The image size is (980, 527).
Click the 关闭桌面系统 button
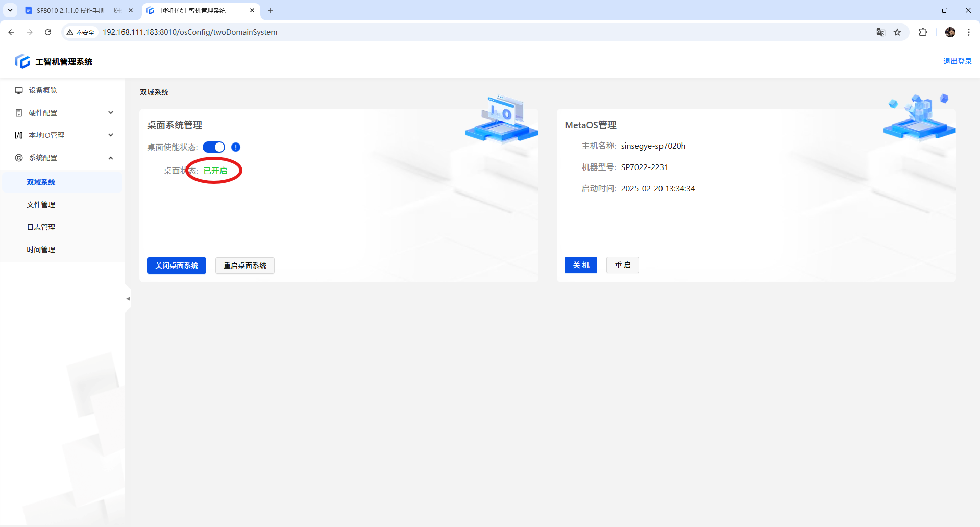[177, 266]
